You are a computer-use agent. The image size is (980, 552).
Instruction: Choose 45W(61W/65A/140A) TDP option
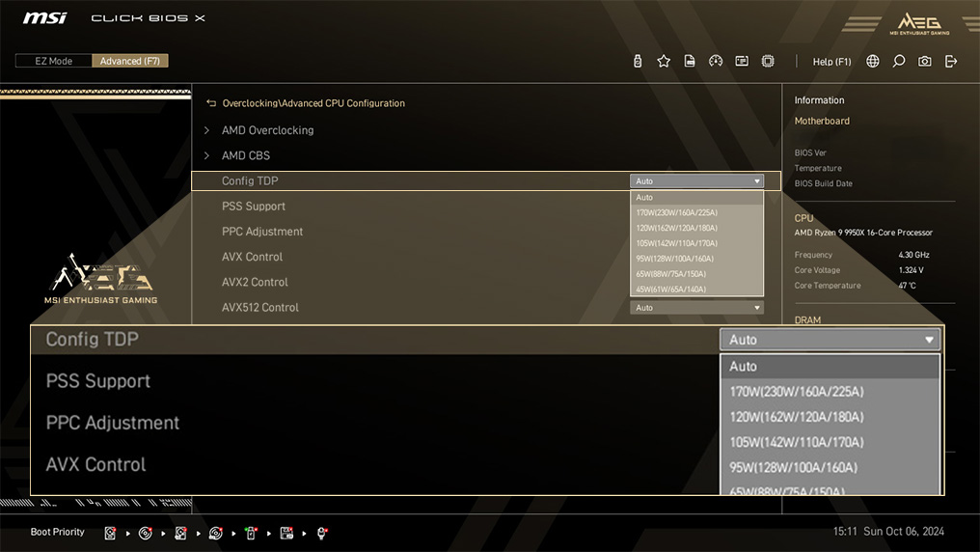tap(696, 289)
